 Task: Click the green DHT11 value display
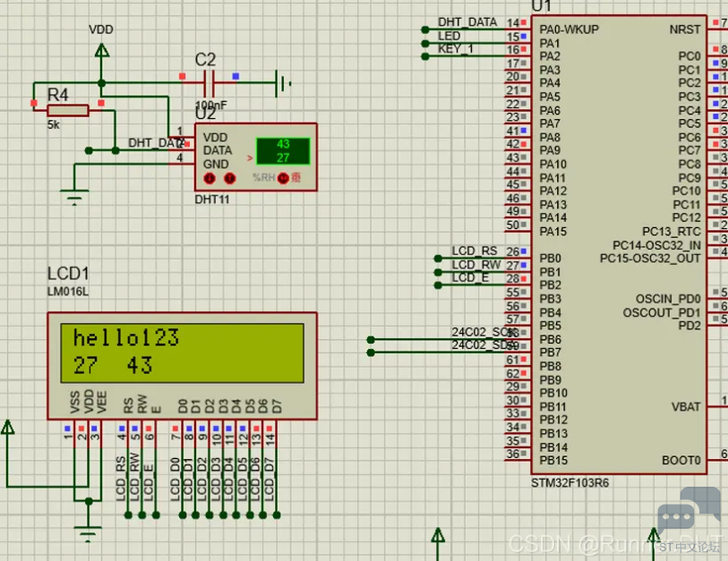[283, 151]
